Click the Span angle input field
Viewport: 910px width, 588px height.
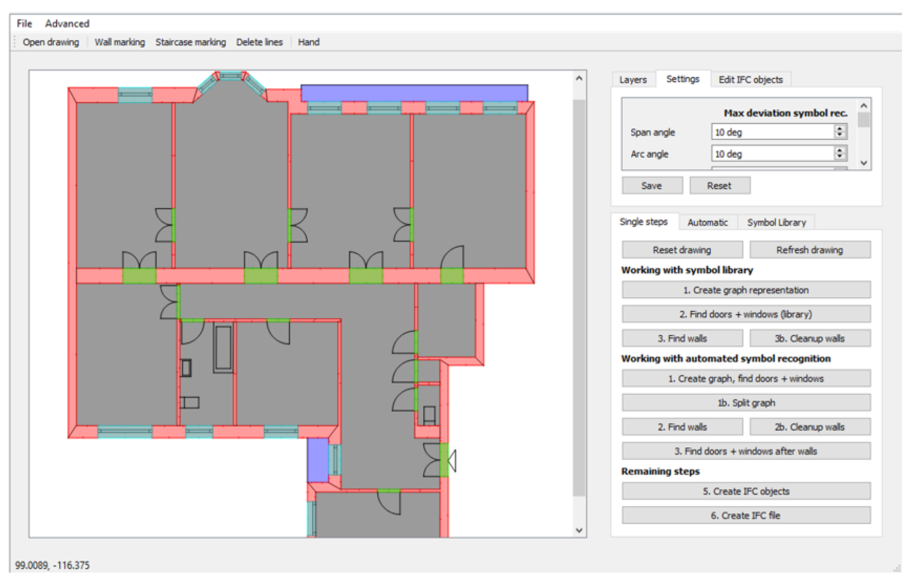[771, 132]
